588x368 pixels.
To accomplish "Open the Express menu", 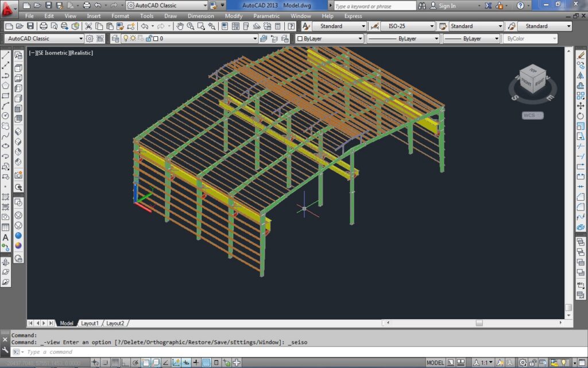I will [353, 16].
